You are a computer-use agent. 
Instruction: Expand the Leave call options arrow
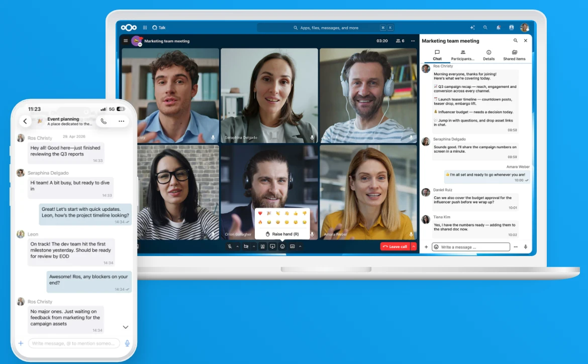414,247
